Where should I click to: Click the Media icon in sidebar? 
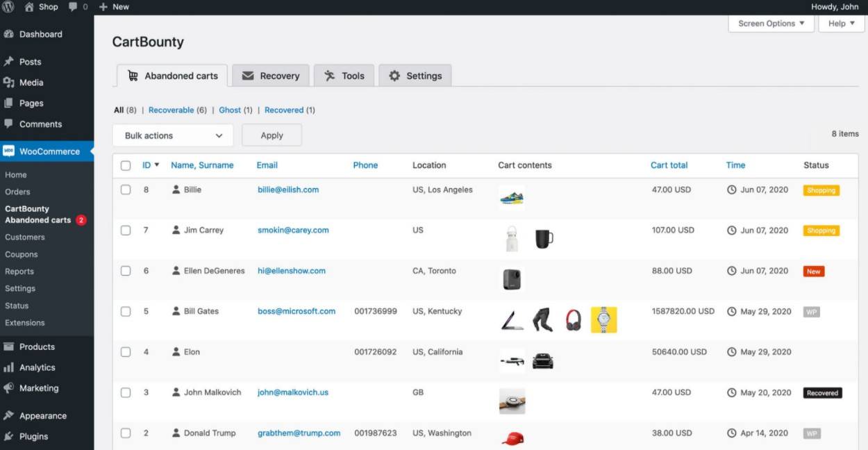click(9, 83)
